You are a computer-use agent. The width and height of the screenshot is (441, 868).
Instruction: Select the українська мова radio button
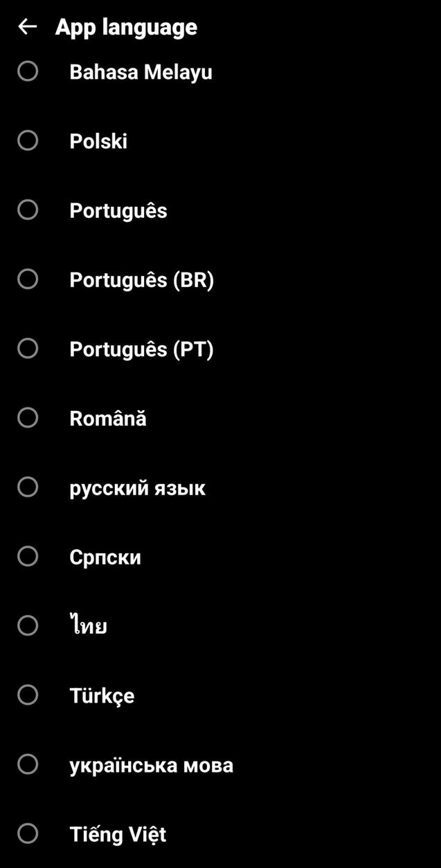point(27,764)
